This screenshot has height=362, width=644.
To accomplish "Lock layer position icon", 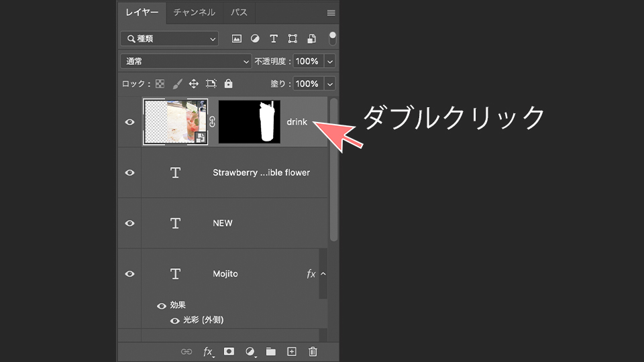I will point(193,84).
